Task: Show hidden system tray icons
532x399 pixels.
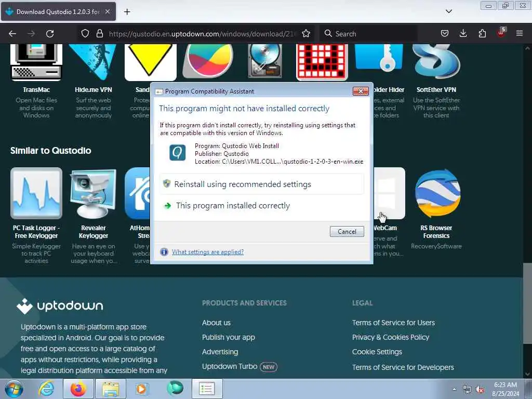Action: (454, 389)
